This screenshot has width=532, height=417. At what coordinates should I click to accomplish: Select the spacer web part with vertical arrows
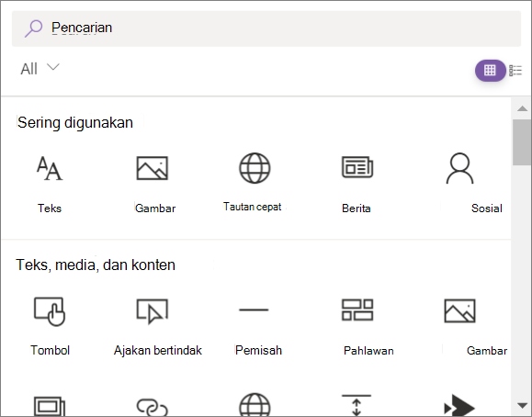[357, 405]
